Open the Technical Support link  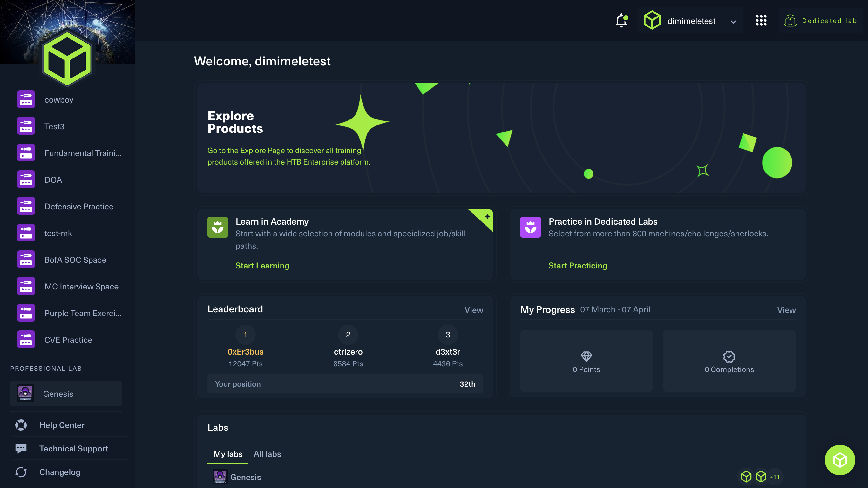click(x=74, y=449)
